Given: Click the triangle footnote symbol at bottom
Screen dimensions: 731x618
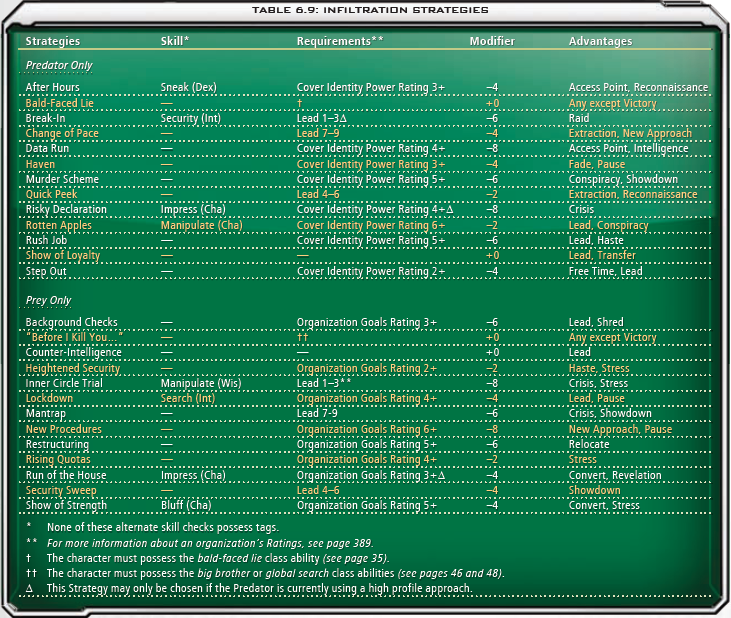Looking at the screenshot, I should point(29,588).
